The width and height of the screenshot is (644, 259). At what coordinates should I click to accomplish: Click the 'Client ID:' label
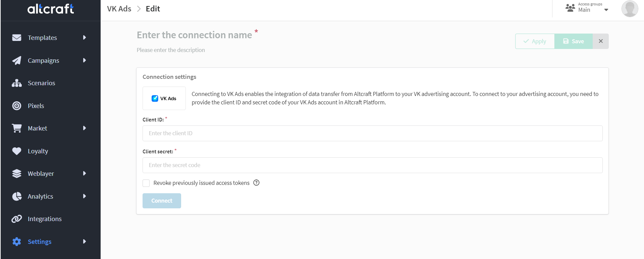(x=153, y=120)
